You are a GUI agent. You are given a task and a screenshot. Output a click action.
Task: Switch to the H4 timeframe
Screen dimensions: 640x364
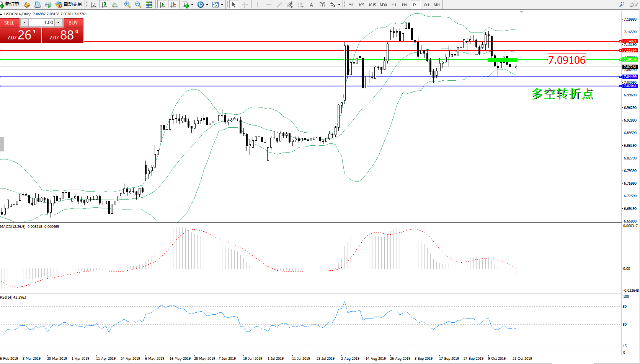(x=405, y=5)
